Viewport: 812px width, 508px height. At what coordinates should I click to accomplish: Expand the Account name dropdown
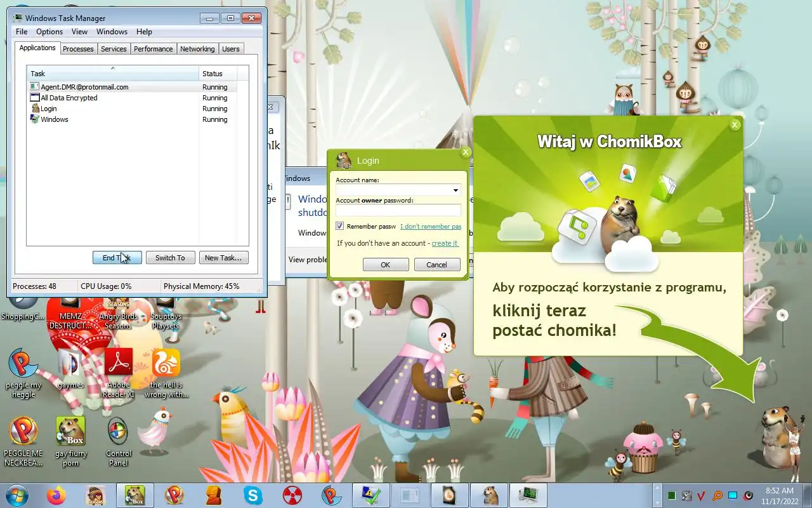(455, 190)
